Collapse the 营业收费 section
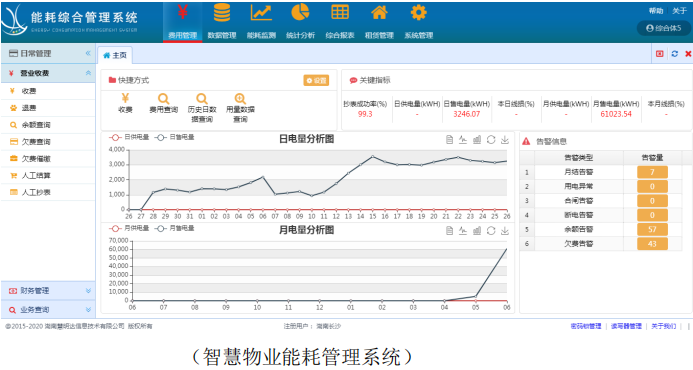The height and width of the screenshot is (370, 693). 88,73
